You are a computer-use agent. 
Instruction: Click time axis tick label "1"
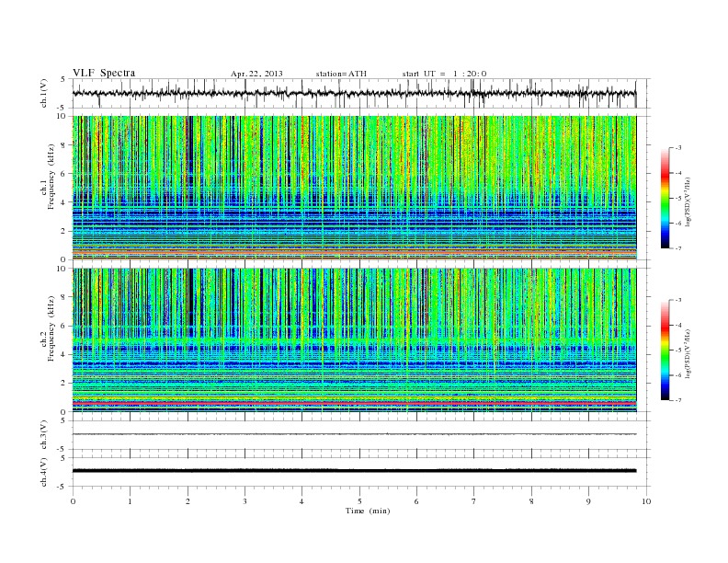click(x=130, y=501)
